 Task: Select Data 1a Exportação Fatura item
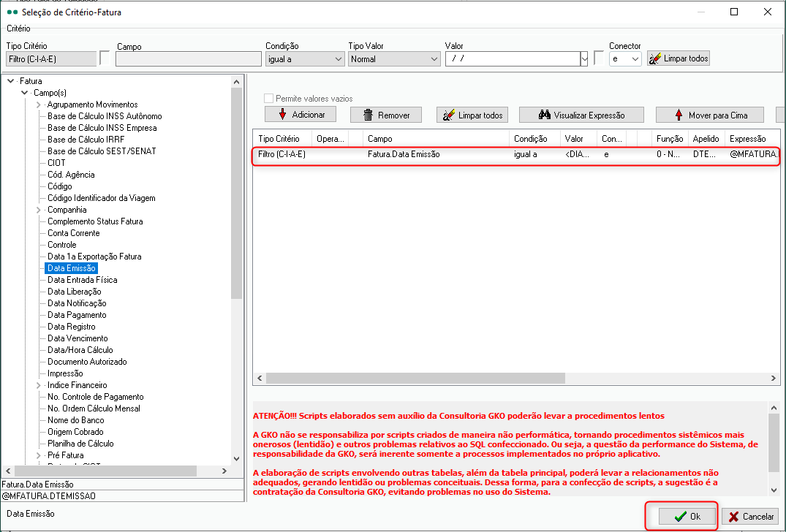94,256
